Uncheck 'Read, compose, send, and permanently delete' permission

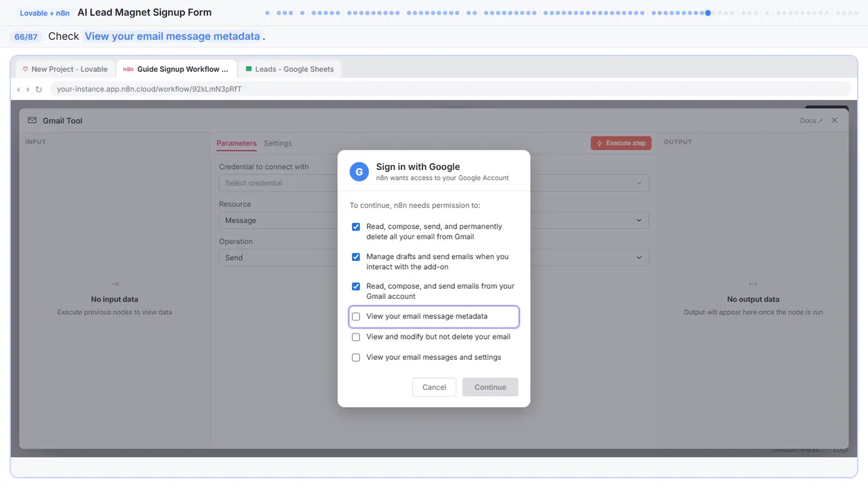click(x=356, y=227)
